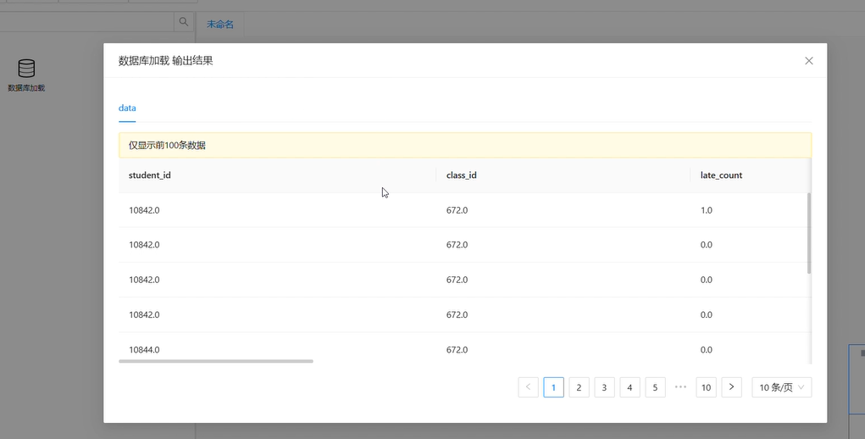865x439 pixels.
Task: Click the vertical scrollbar of the table
Action: [x=809, y=233]
